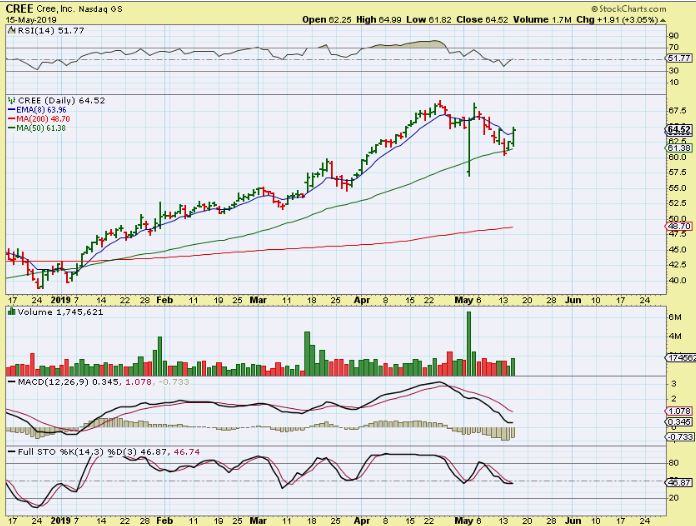696x526 pixels.
Task: Click 'Apr' on the price panel's date axis
Action: pyautogui.click(x=362, y=300)
